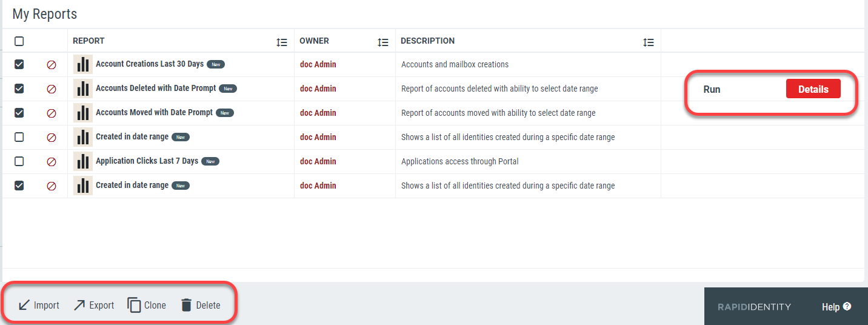
Task: Open Details for Accounts Deleted report
Action: click(x=813, y=89)
